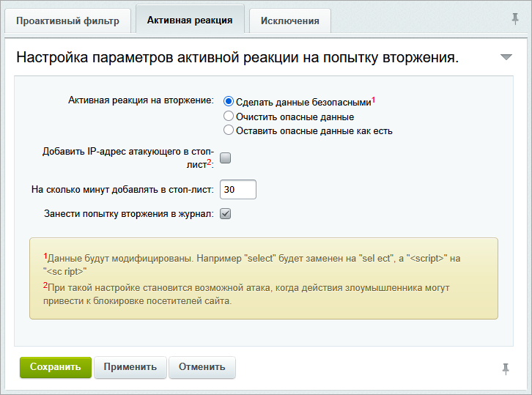Click the stop-list minutes input field
Image resolution: width=532 pixels, height=395 pixels.
pos(237,189)
